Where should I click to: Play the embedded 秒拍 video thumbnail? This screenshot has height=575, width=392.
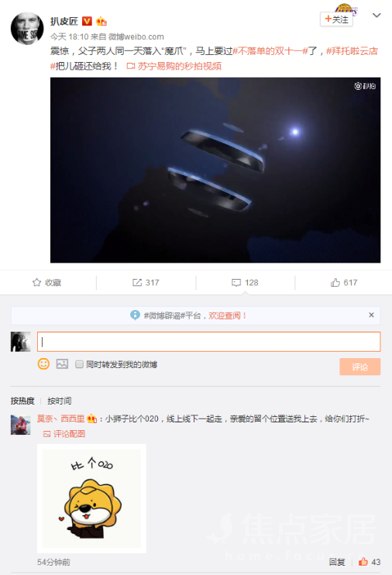(215, 170)
